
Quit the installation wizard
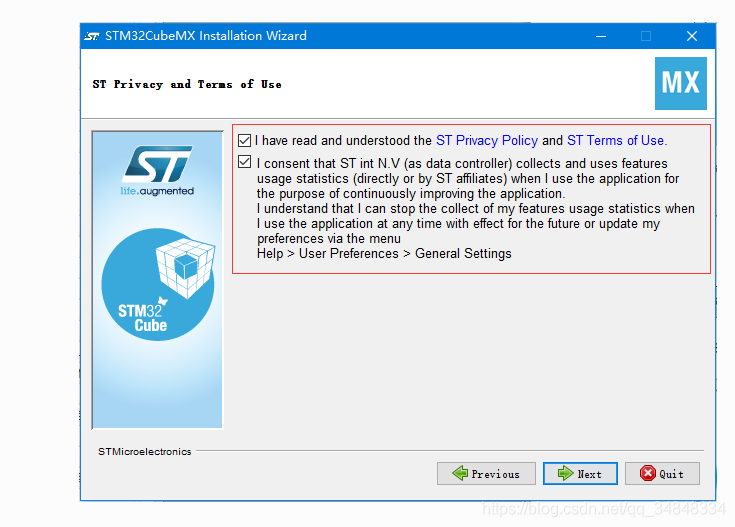tap(662, 474)
